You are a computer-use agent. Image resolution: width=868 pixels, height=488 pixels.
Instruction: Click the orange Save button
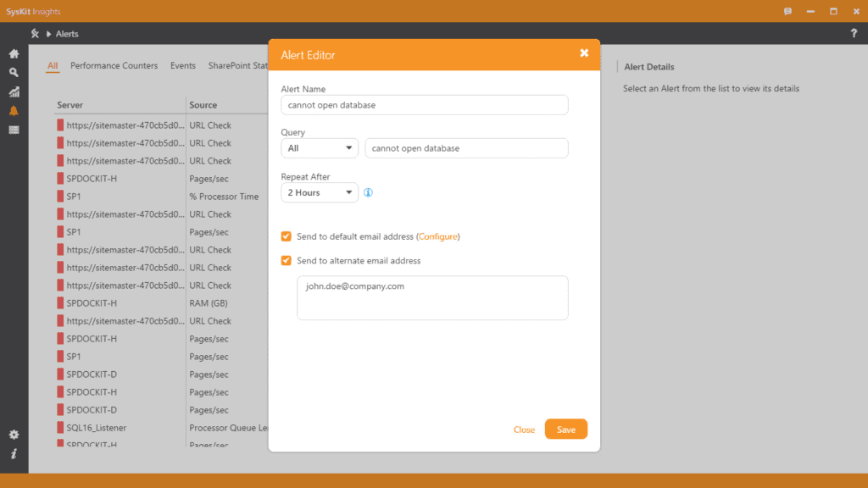click(x=565, y=430)
